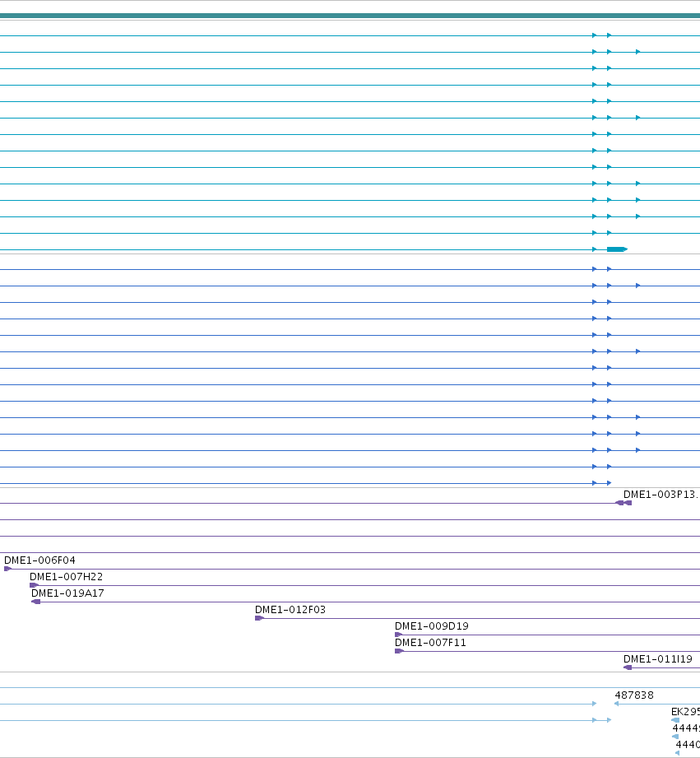Click the thick teal bar at top
This screenshot has height=758, width=700.
click(x=350, y=16)
